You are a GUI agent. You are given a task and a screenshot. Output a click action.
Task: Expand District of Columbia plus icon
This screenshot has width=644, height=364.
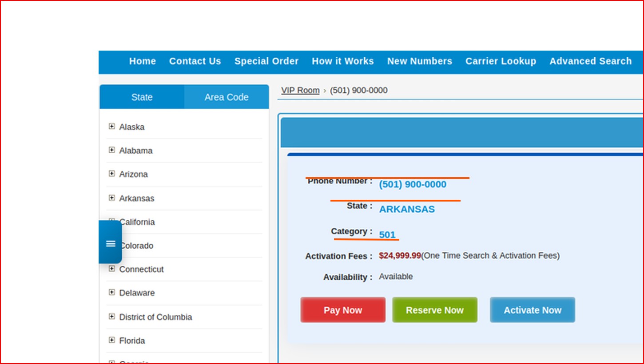pyautogui.click(x=111, y=317)
